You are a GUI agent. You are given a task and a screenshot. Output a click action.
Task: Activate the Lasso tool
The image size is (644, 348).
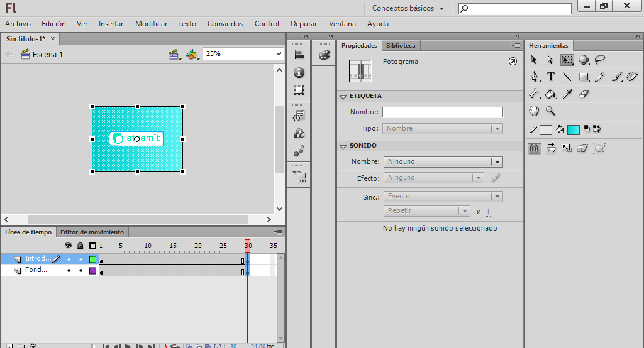point(600,60)
